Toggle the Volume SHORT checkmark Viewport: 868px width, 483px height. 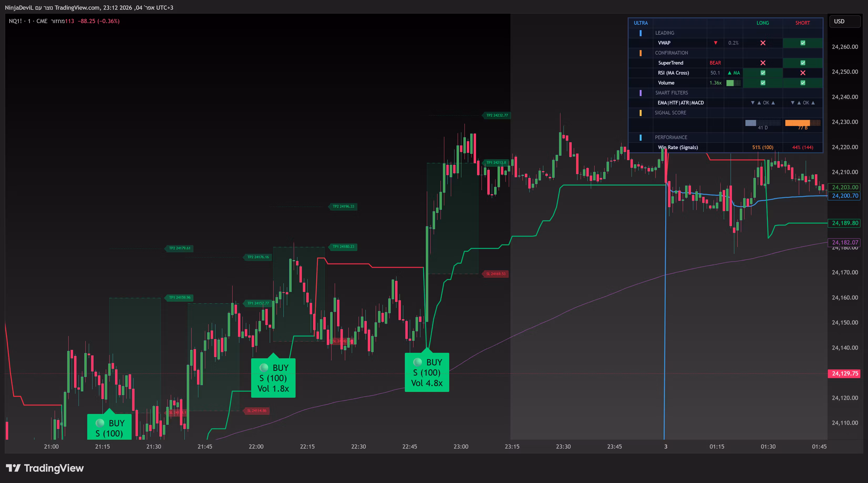[803, 83]
